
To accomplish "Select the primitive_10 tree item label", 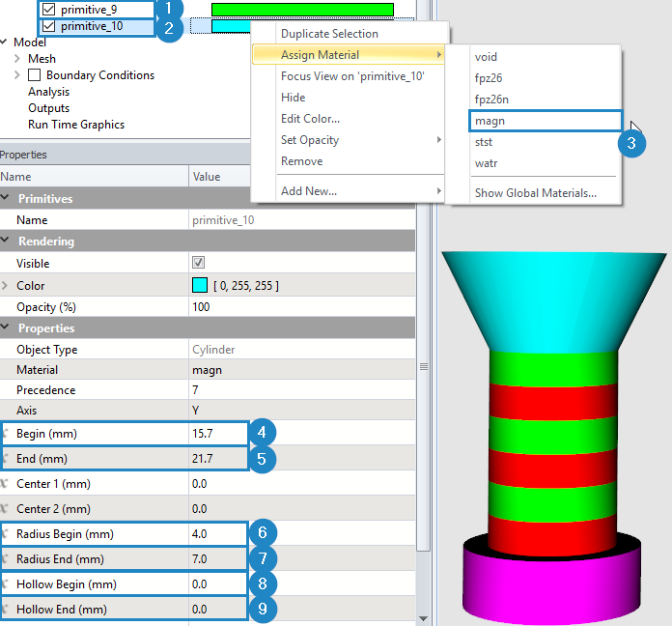I will coord(92,26).
